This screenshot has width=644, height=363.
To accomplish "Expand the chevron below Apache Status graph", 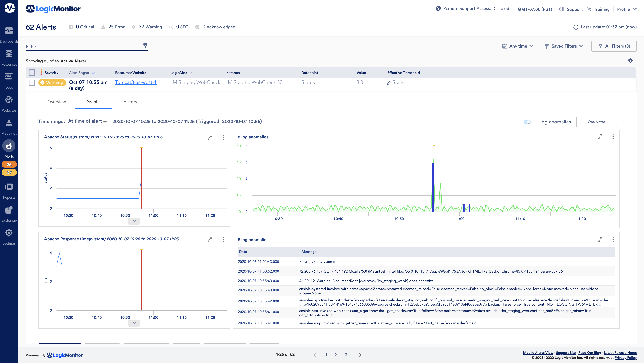I will [x=134, y=221].
